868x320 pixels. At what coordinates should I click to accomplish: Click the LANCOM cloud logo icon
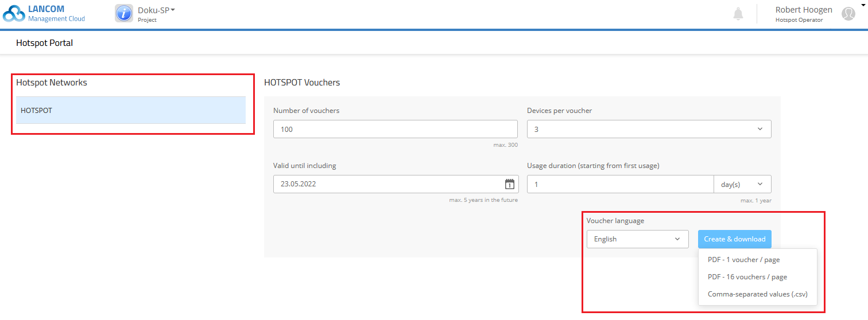click(14, 14)
